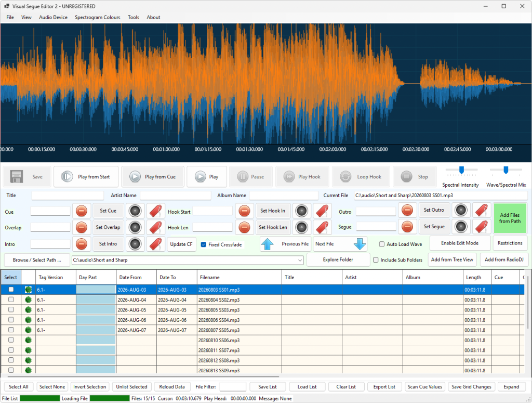
Task: Click the floppy disk Save icon
Action: click(x=16, y=177)
